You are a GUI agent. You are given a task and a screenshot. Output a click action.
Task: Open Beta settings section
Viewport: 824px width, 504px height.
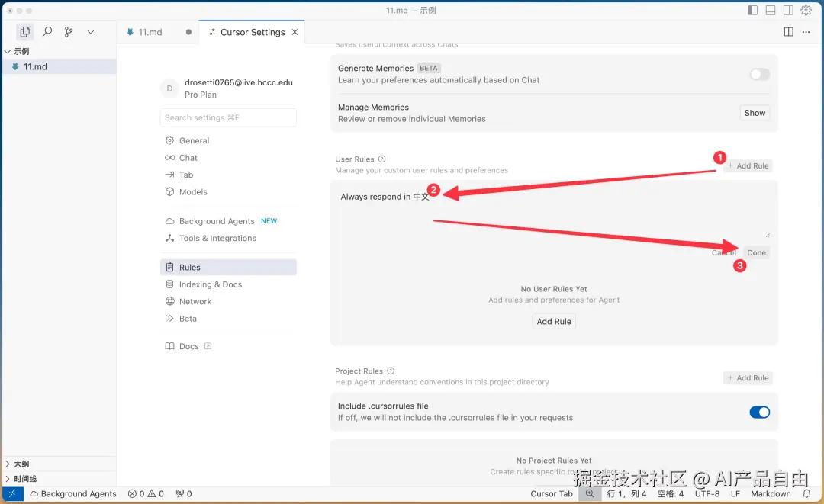[x=228, y=319]
